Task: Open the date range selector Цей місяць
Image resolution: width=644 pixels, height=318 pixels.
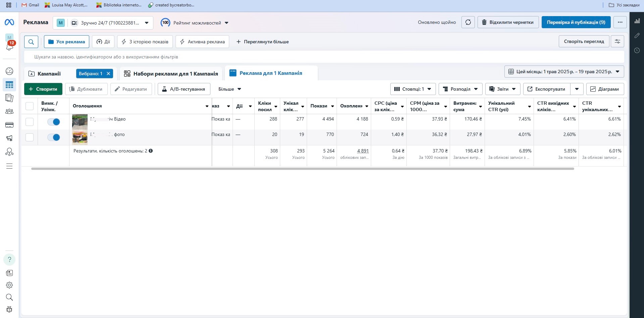Action: (x=564, y=72)
